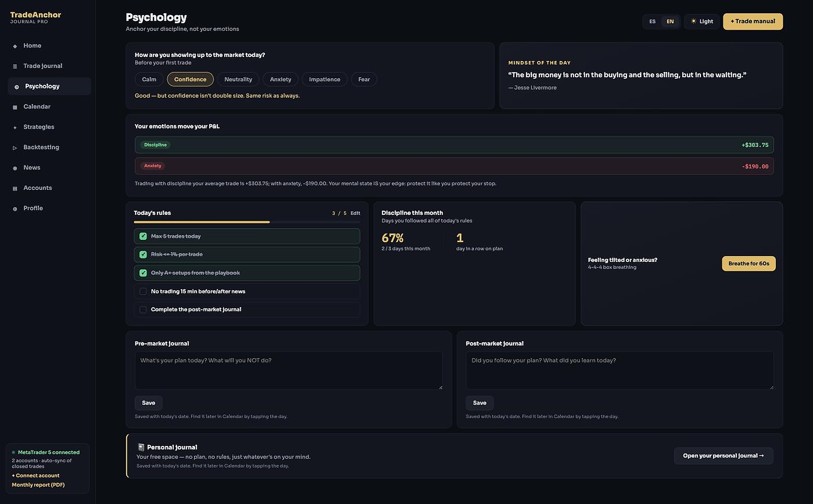Viewport: 813px width, 504px height.
Task: Download Monthly report (PDF)
Action: click(38, 485)
